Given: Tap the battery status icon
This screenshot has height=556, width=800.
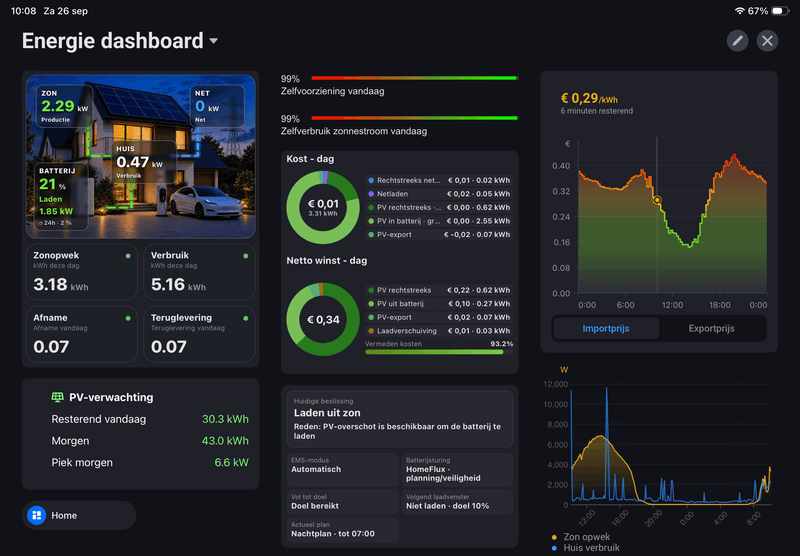Looking at the screenshot, I should click(x=779, y=11).
